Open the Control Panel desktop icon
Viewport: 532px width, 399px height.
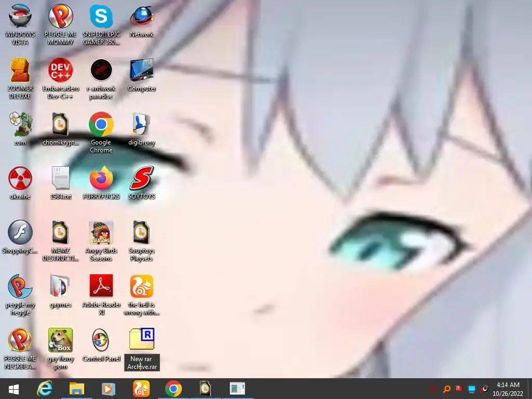[101, 344]
